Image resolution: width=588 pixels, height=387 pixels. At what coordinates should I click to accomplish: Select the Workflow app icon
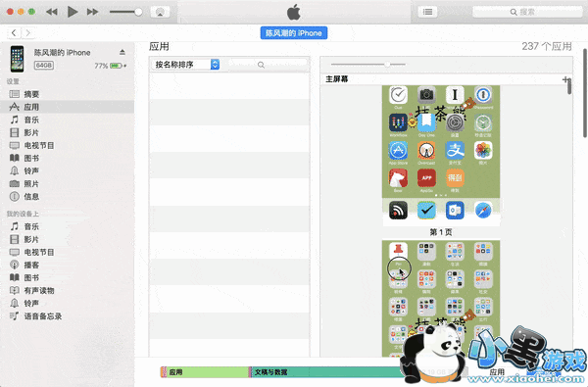[x=398, y=122]
